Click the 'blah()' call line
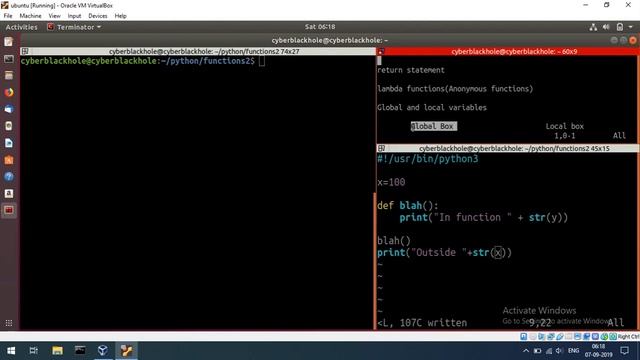This screenshot has height=360, width=640. [394, 240]
